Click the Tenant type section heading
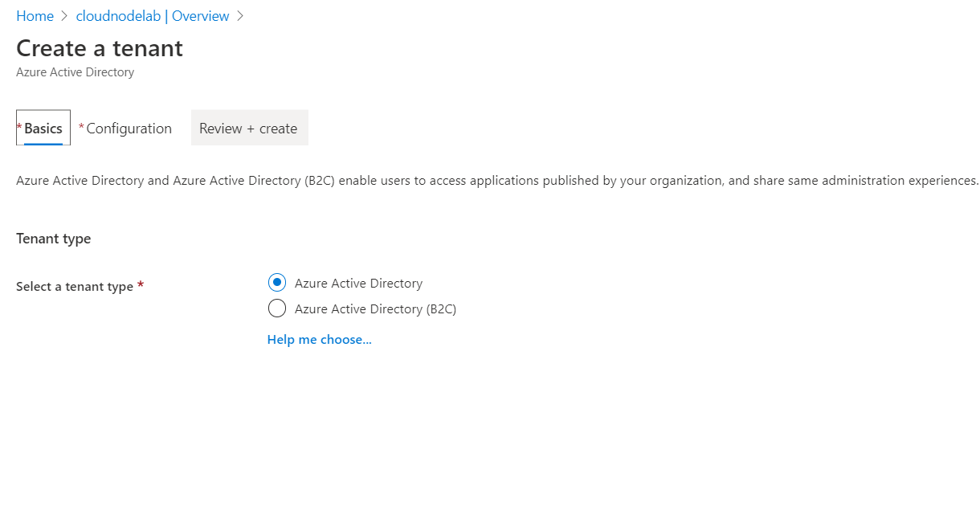 [x=54, y=239]
